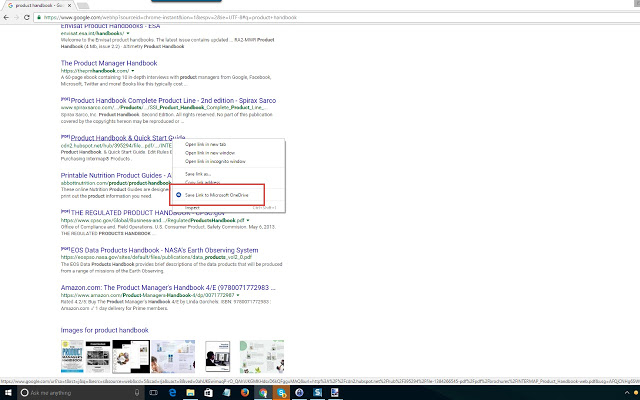The image size is (640, 400).
Task: Open third image thumbnail with black border
Action: tap(131, 357)
